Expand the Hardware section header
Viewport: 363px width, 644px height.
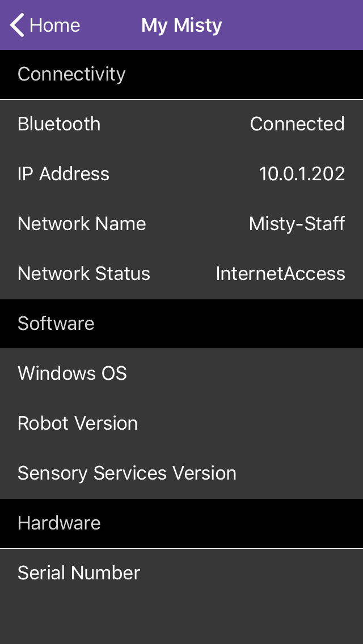pyautogui.click(x=59, y=523)
